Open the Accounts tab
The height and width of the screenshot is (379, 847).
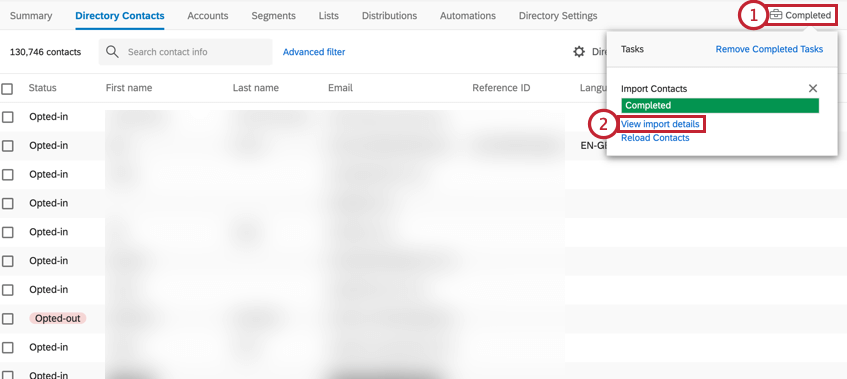[208, 16]
